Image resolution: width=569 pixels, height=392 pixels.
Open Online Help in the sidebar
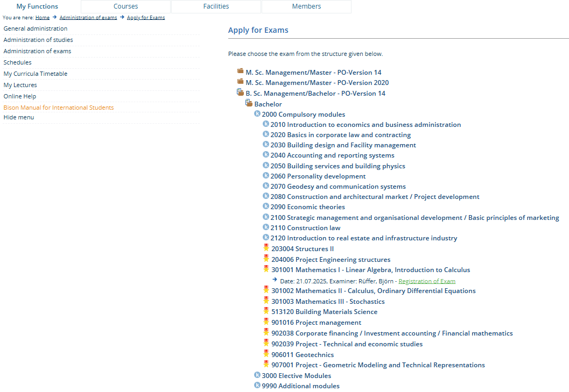coord(20,96)
